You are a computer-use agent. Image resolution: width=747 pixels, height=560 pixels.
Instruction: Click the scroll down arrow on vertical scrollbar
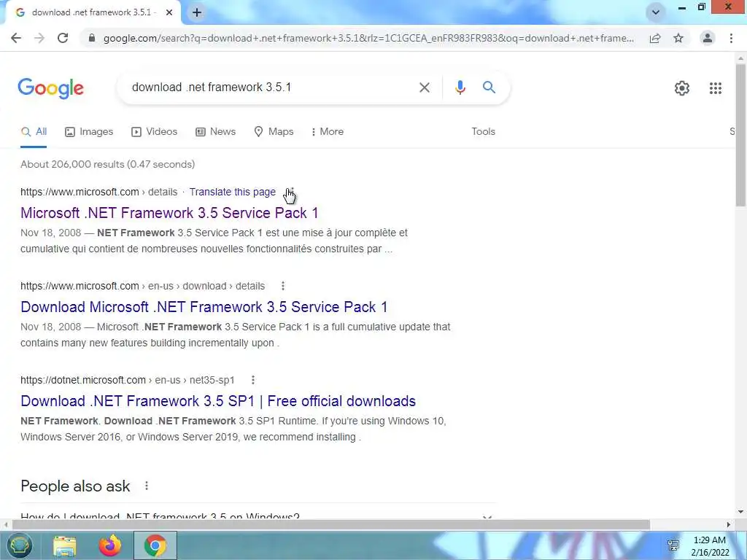click(740, 513)
